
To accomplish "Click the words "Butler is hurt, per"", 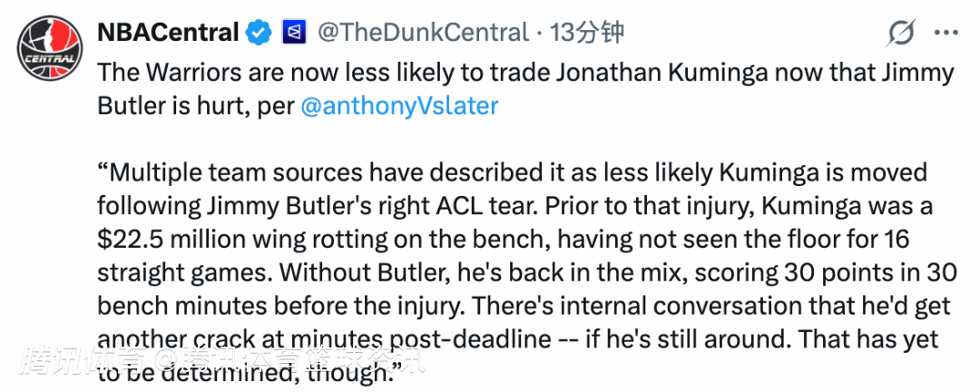I will point(194,105).
